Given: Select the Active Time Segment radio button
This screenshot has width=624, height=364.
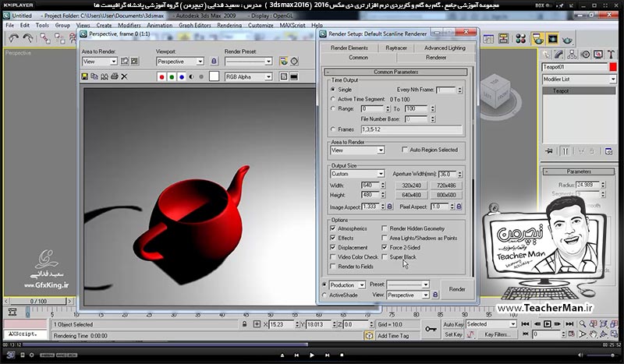Looking at the screenshot, I should point(333,99).
